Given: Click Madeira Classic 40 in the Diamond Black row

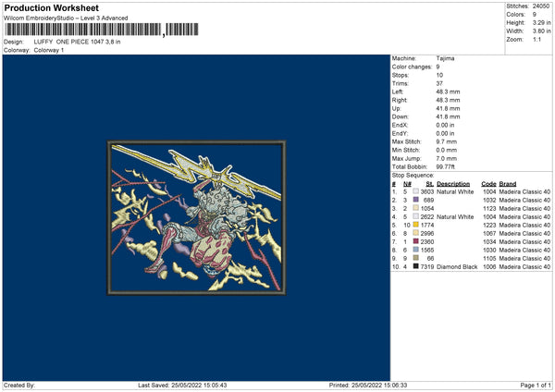Looking at the screenshot, I should pyautogui.click(x=524, y=266).
